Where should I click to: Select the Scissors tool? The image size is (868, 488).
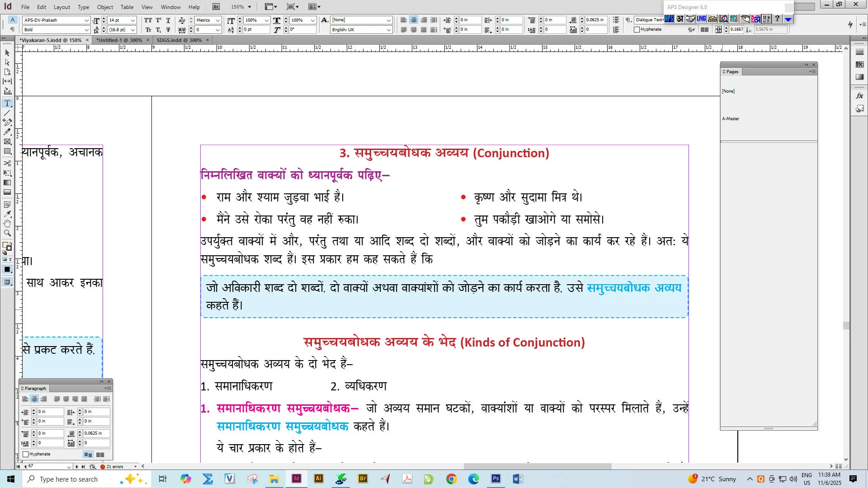pos(7,163)
